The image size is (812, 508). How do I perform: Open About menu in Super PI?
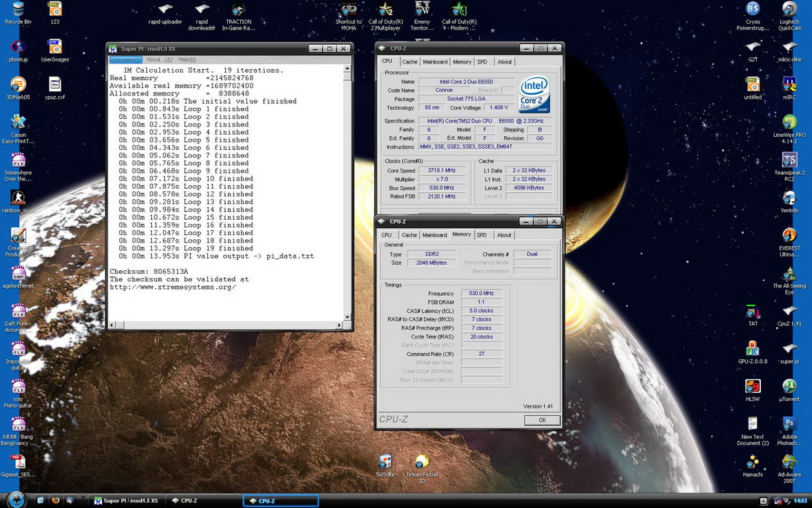click(x=159, y=59)
